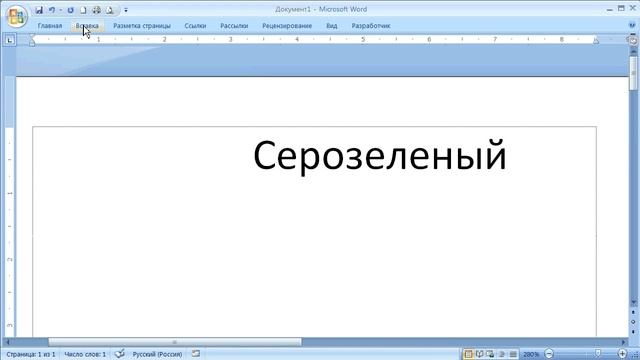Click the horizontal scrollbar left arrow
Viewport: 640px width, 360px height.
[x=8, y=342]
